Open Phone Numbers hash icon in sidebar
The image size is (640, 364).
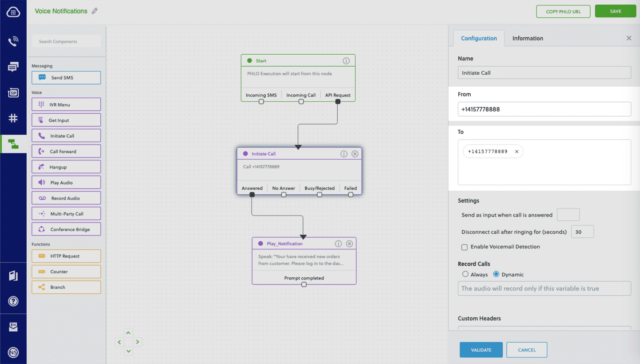click(x=13, y=118)
